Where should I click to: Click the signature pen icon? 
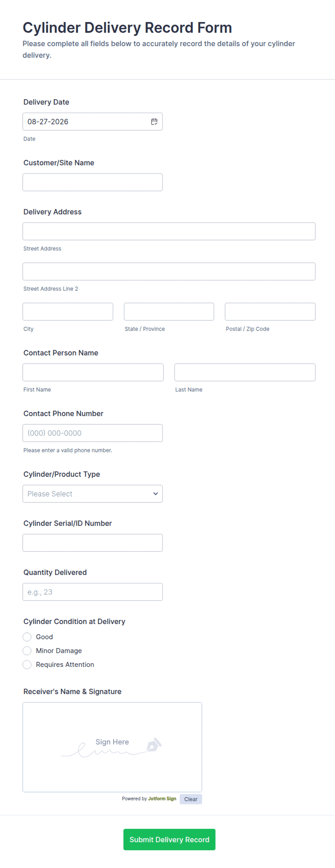(154, 745)
